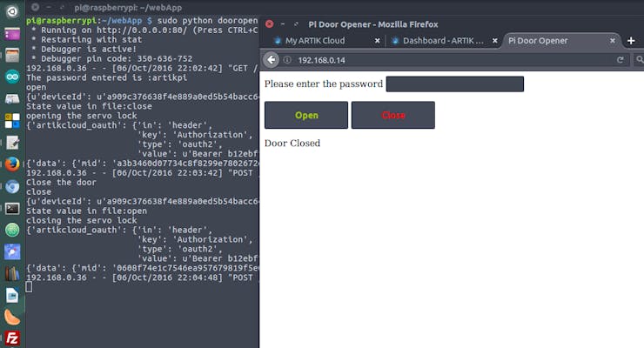Click the colored squares app dock icon
644x348 pixels.
[12, 121]
